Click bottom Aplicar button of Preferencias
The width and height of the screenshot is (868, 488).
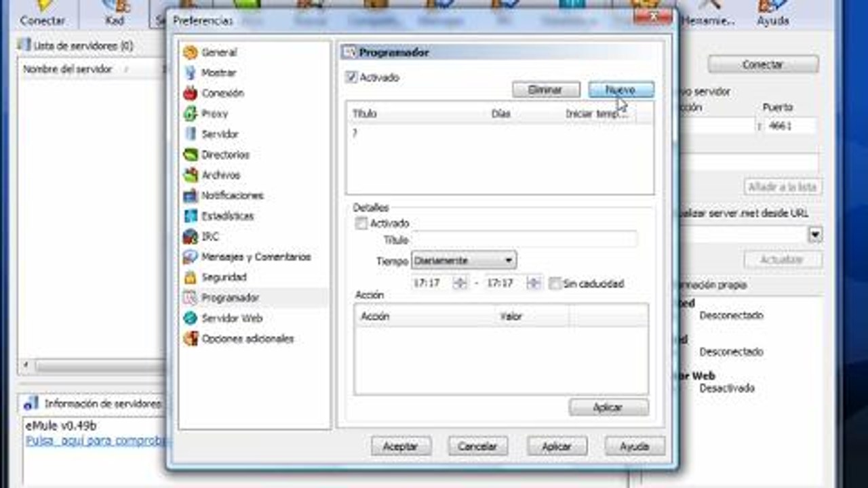click(x=557, y=447)
